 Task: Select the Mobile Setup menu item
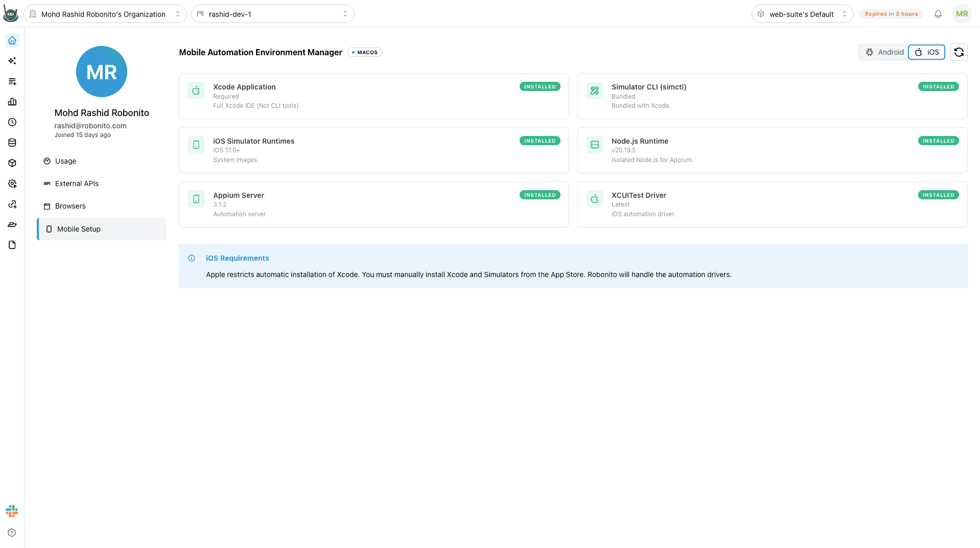102,229
